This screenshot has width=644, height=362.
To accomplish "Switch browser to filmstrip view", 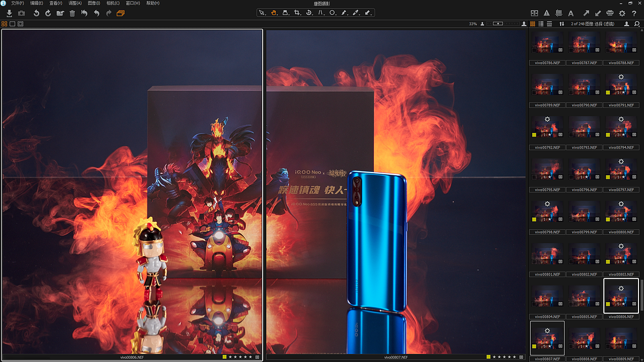I will [549, 24].
